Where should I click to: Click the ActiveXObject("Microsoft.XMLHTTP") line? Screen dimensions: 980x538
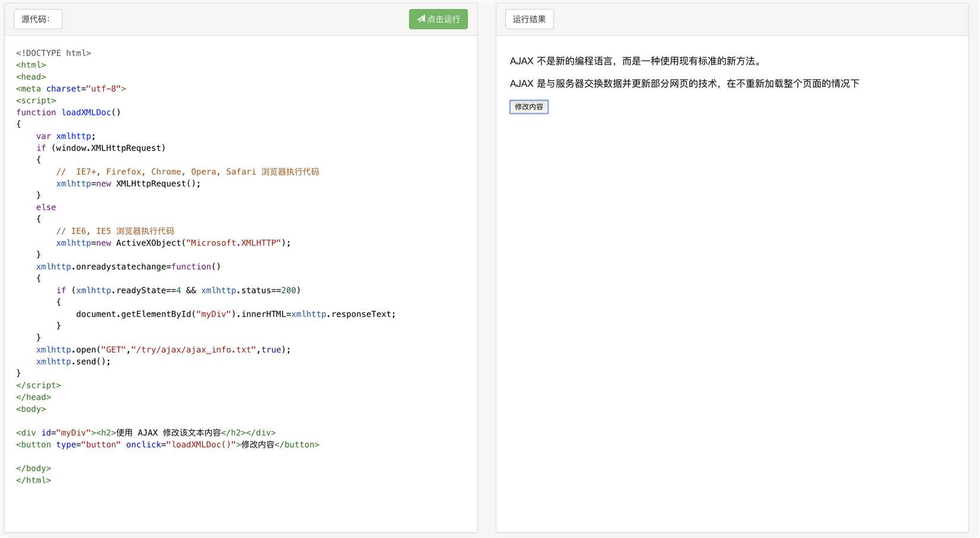click(173, 243)
